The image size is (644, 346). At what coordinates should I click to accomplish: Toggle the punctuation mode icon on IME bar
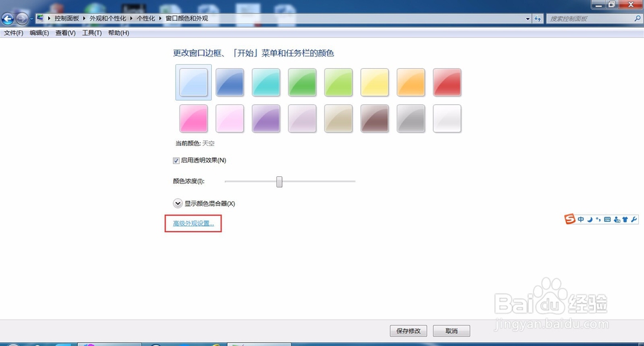[598, 220]
